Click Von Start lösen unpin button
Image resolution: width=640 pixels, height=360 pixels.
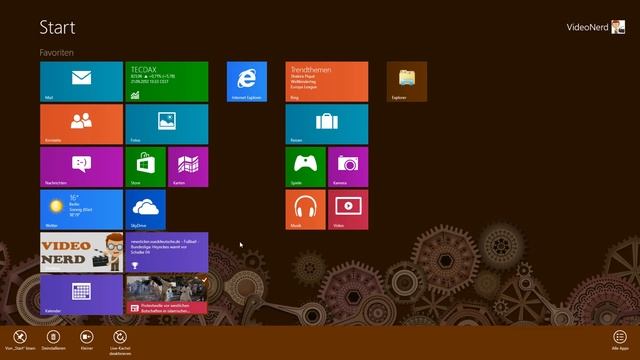pyautogui.click(x=20, y=340)
